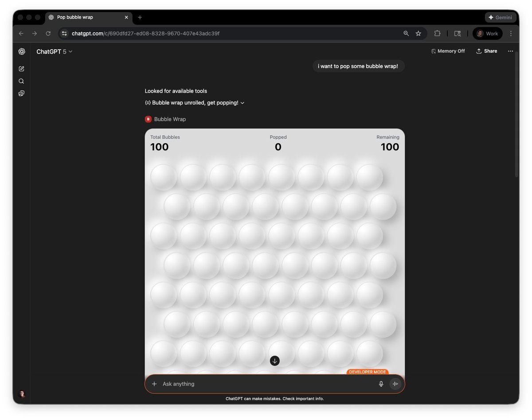Start voice mode in the composer
Image resolution: width=532 pixels, height=420 pixels.
[x=395, y=384]
